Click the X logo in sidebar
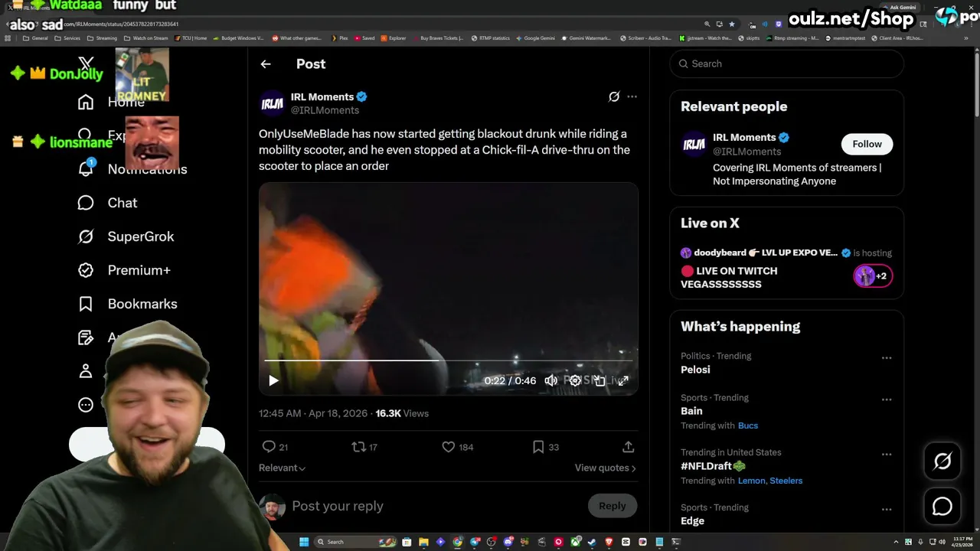This screenshot has width=980, height=551. point(86,64)
